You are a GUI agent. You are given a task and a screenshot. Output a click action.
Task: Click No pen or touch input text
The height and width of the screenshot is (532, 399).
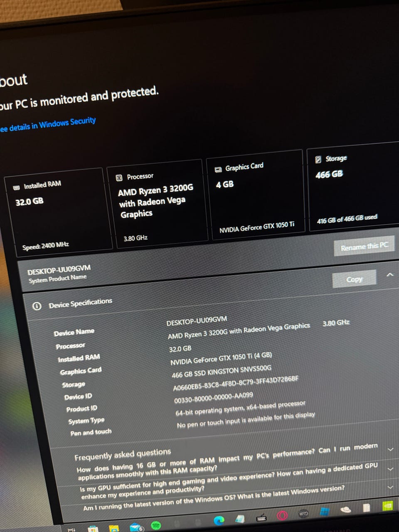246,420
